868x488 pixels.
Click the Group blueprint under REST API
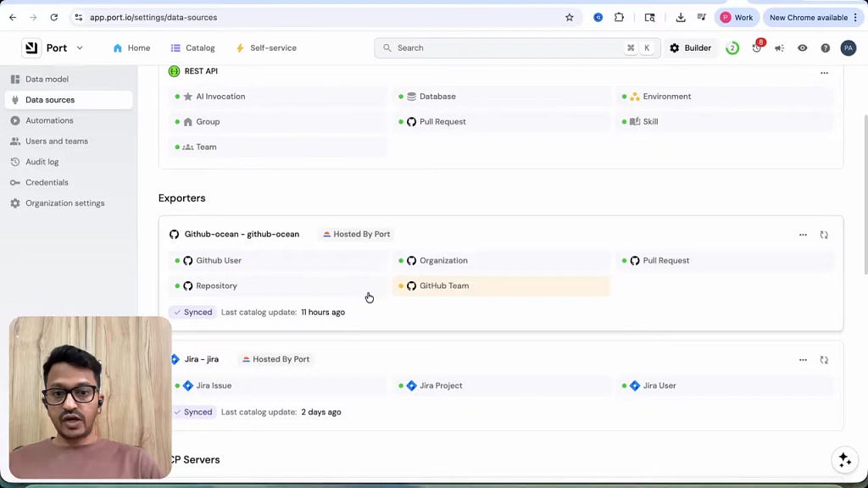click(278, 122)
